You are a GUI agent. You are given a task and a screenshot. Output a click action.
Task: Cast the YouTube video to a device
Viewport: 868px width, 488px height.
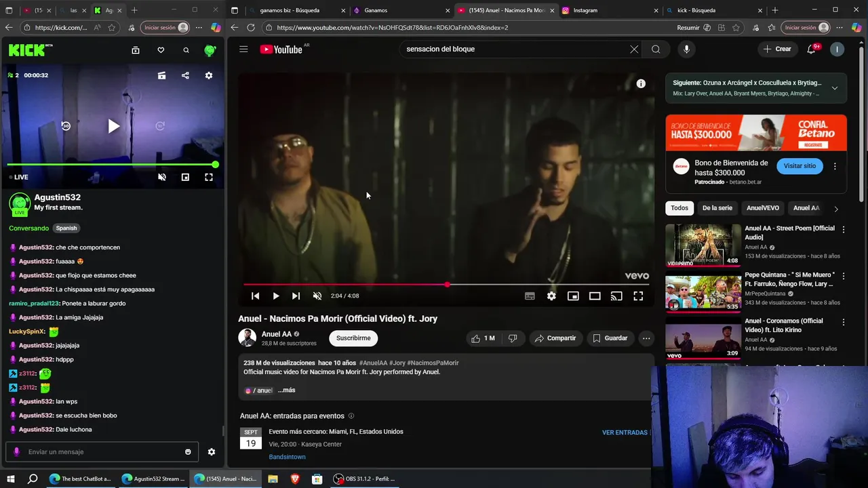[616, 296]
